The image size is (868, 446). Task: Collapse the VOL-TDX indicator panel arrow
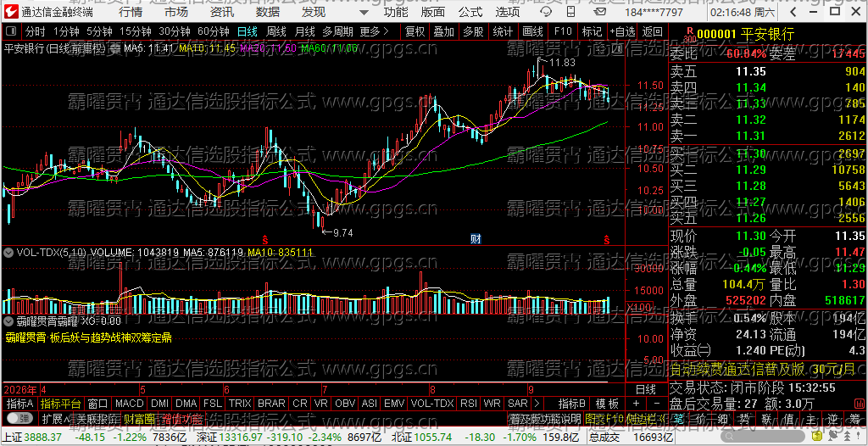pyautogui.click(x=8, y=253)
